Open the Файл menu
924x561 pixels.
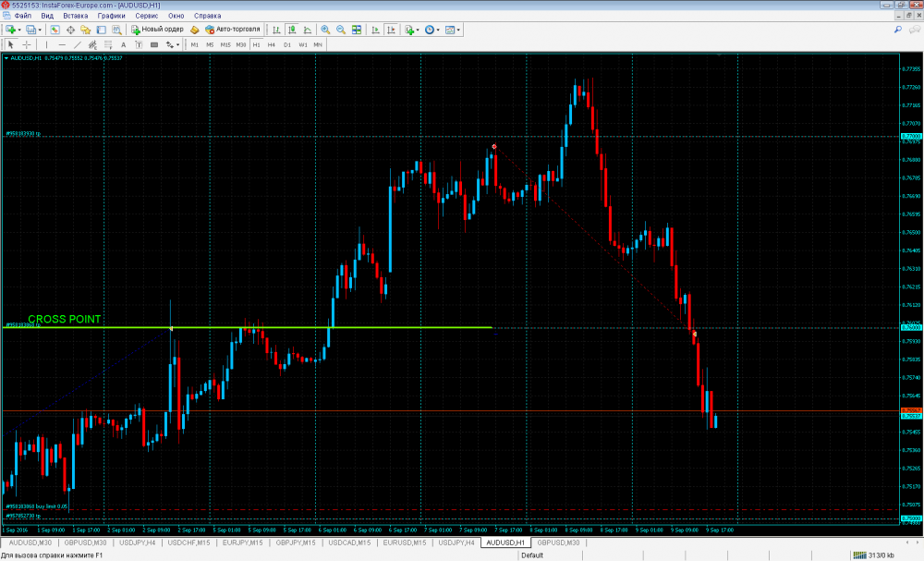point(23,16)
